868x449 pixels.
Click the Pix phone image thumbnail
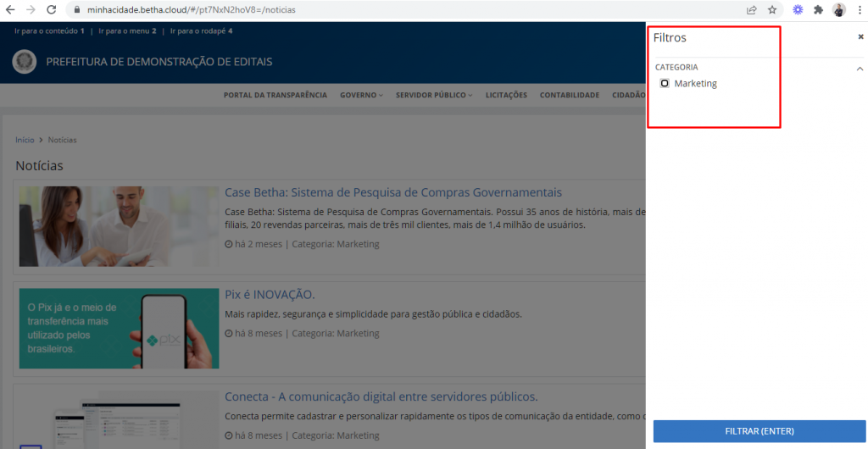[x=119, y=329]
